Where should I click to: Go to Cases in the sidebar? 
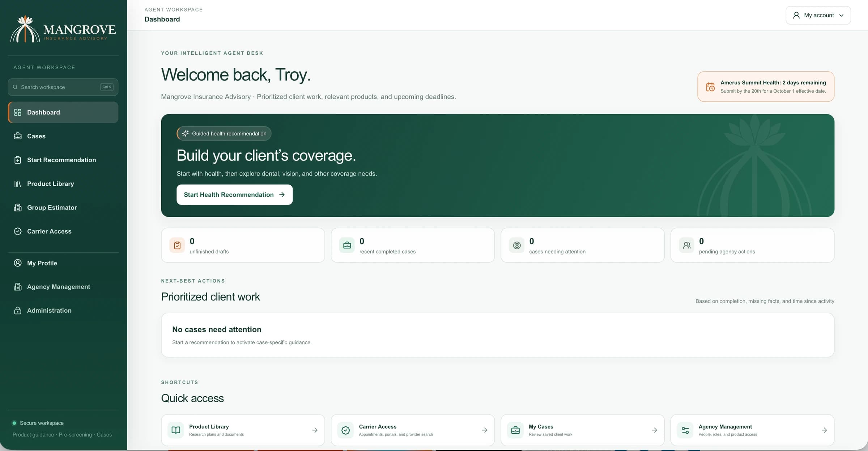63,136
